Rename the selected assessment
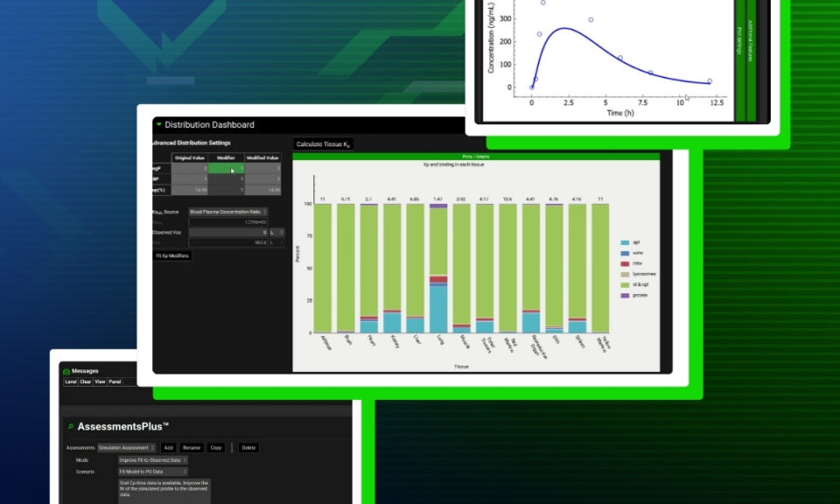 coord(192,447)
